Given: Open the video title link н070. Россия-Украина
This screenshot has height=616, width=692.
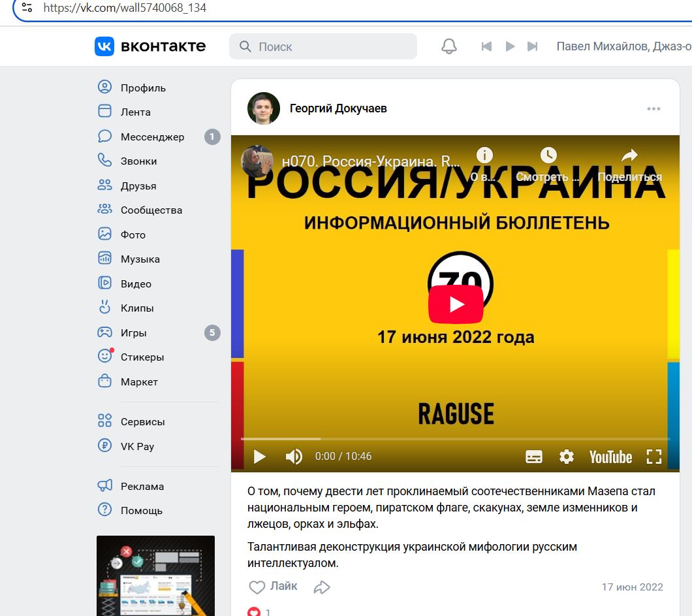Looking at the screenshot, I should 371,161.
